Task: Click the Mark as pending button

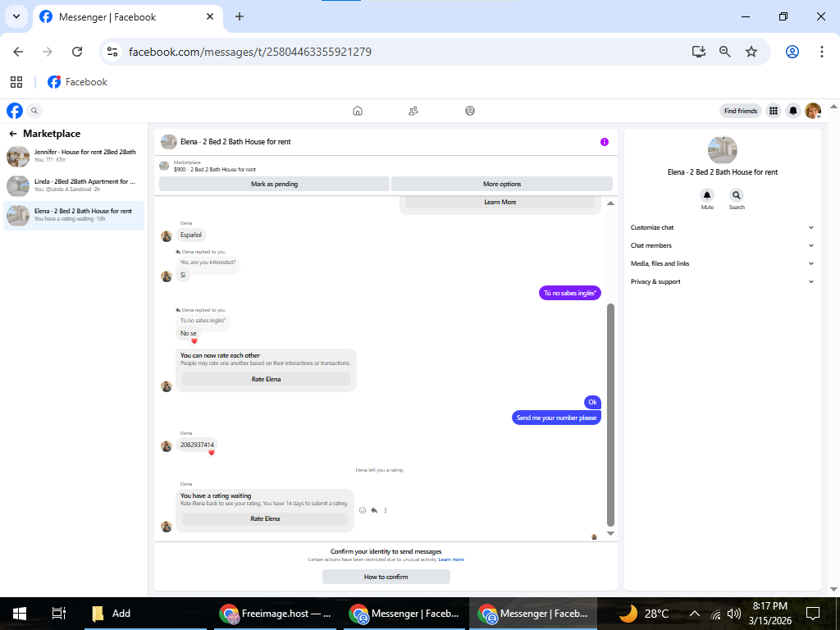Action: [274, 184]
